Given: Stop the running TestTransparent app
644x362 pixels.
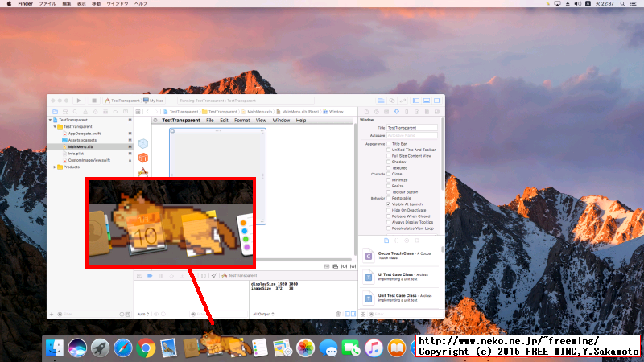Looking at the screenshot, I should click(94, 101).
